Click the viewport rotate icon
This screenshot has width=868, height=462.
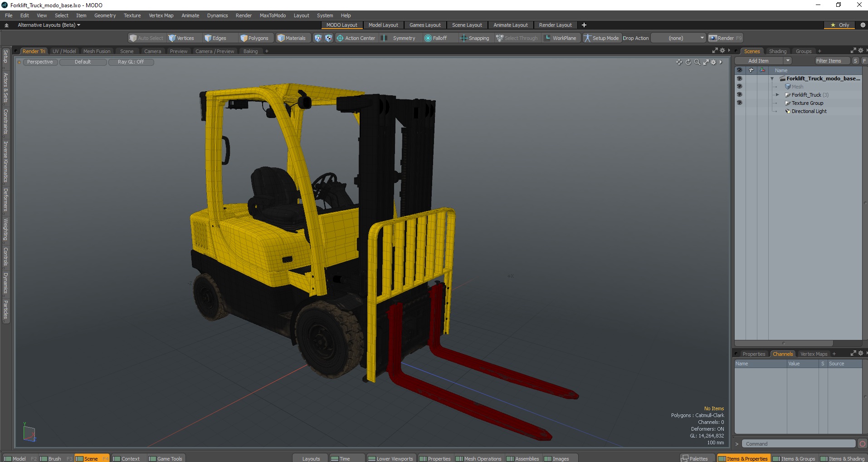click(x=688, y=62)
